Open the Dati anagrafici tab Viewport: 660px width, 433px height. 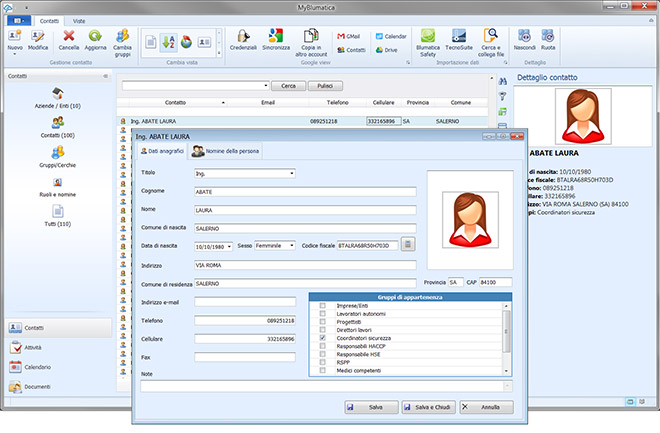pyautogui.click(x=162, y=151)
